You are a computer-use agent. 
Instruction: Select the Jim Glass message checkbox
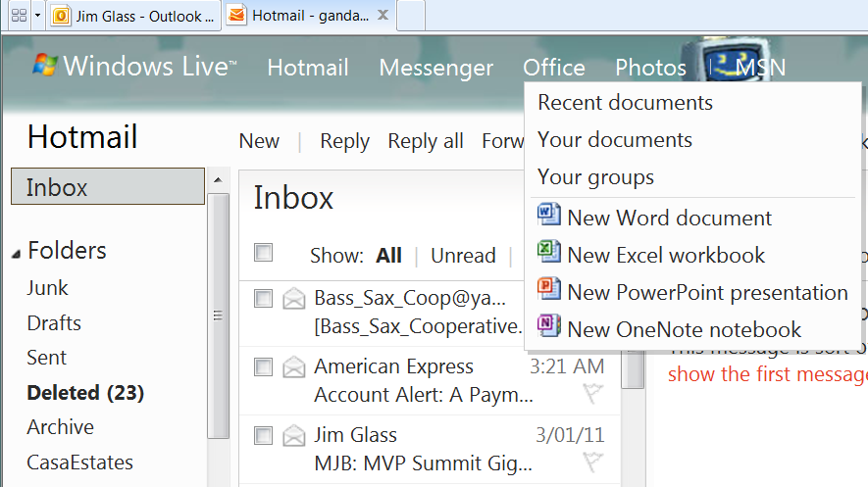(263, 435)
